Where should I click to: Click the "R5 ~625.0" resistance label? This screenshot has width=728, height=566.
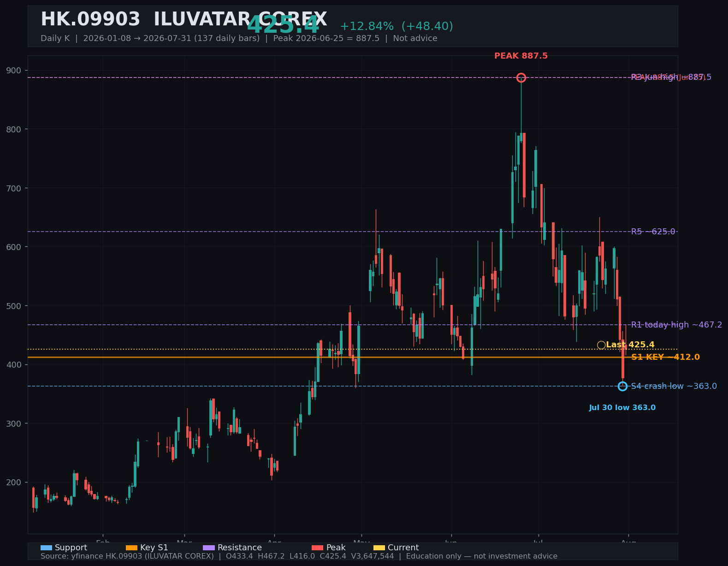(x=653, y=232)
